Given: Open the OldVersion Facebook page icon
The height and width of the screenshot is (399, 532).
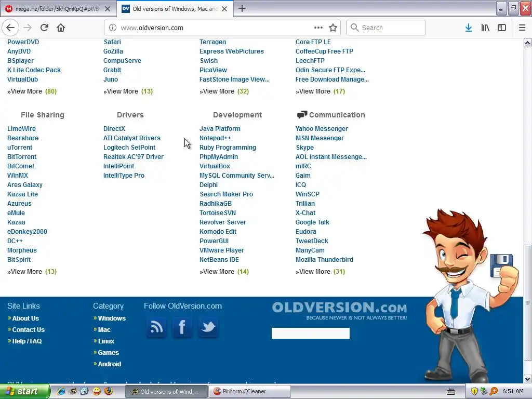Looking at the screenshot, I should 182,327.
